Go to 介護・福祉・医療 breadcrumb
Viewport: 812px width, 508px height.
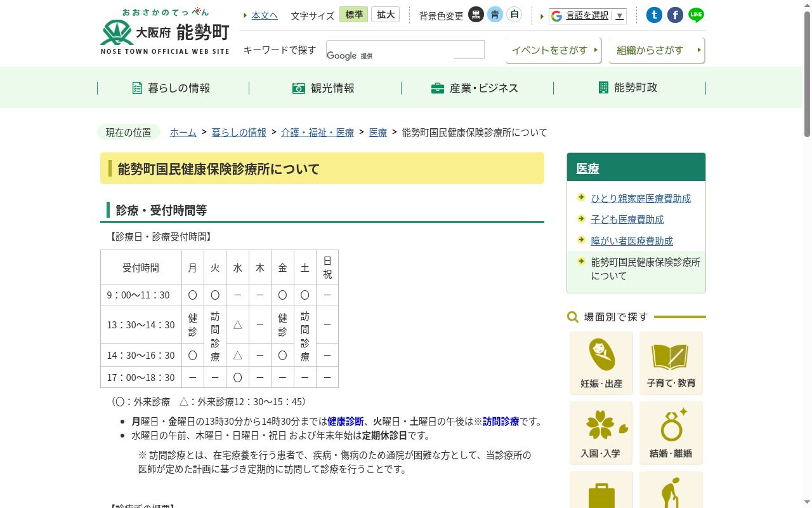pyautogui.click(x=318, y=132)
